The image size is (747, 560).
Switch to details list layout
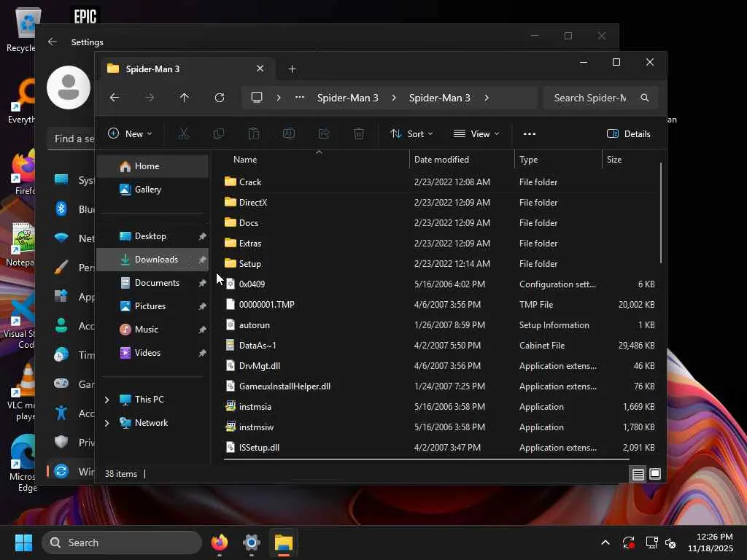point(638,474)
